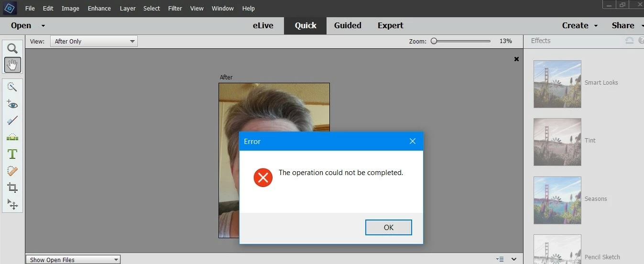Open the help icon in Effects panel
This screenshot has width=644, height=264.
click(641, 41)
